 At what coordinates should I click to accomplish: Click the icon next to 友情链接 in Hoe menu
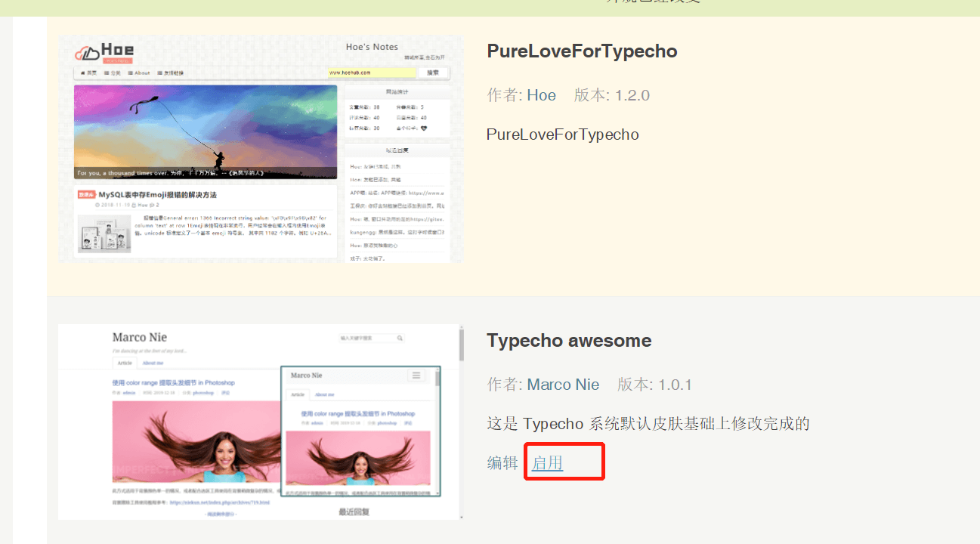pyautogui.click(x=159, y=73)
